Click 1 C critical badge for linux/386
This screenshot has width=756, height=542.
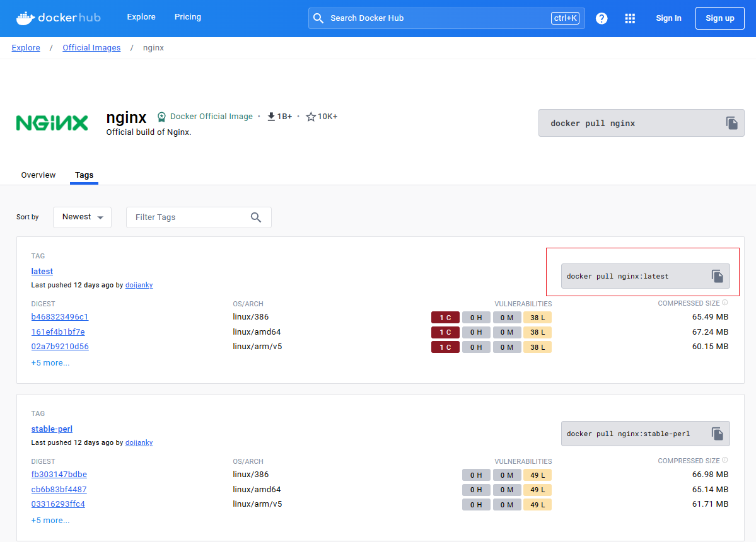coord(445,318)
